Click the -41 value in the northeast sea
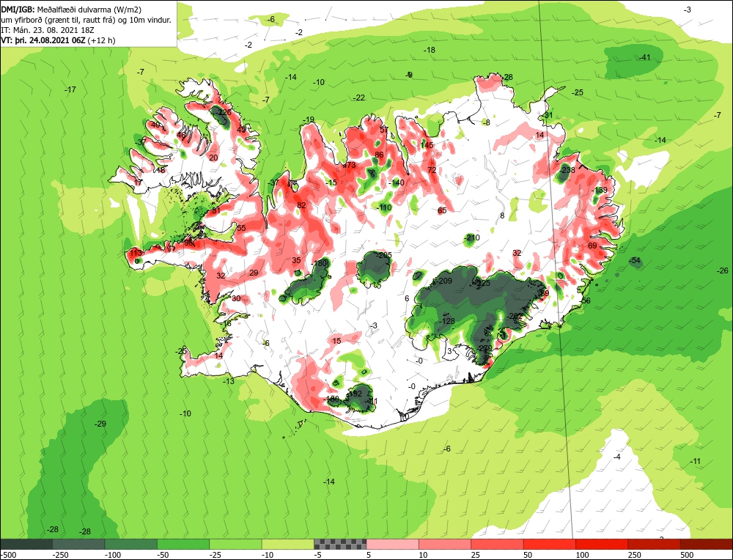This screenshot has width=733, height=560. click(x=644, y=57)
